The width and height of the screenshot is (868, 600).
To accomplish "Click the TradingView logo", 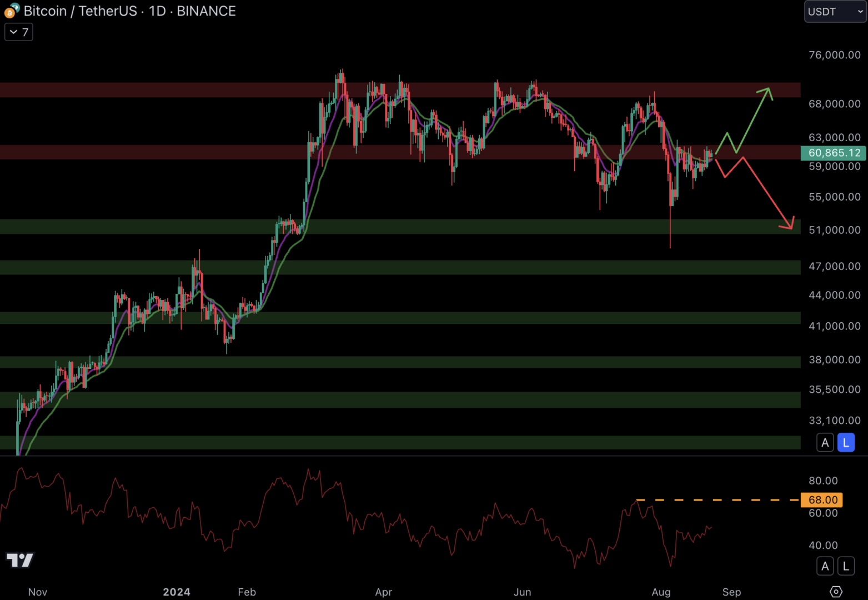I will [x=20, y=560].
